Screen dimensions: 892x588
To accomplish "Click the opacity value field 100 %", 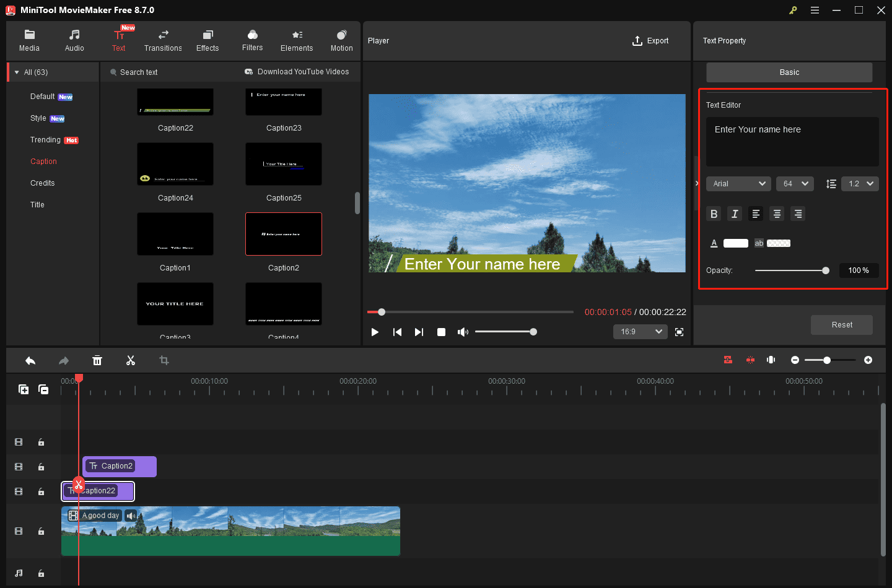I will pos(859,270).
